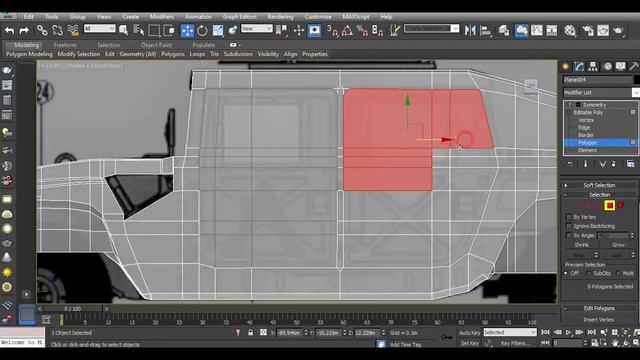Click the Mirror tool icon
Screen dimensions: 640x360
470,30
